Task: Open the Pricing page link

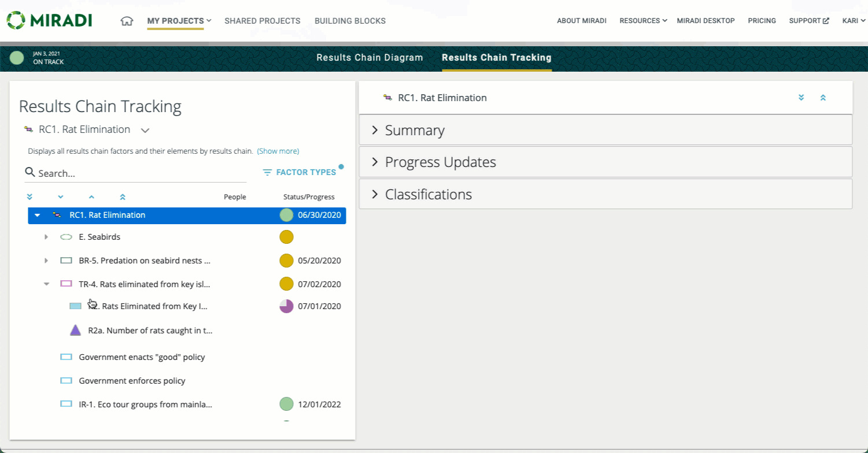Action: (x=762, y=21)
